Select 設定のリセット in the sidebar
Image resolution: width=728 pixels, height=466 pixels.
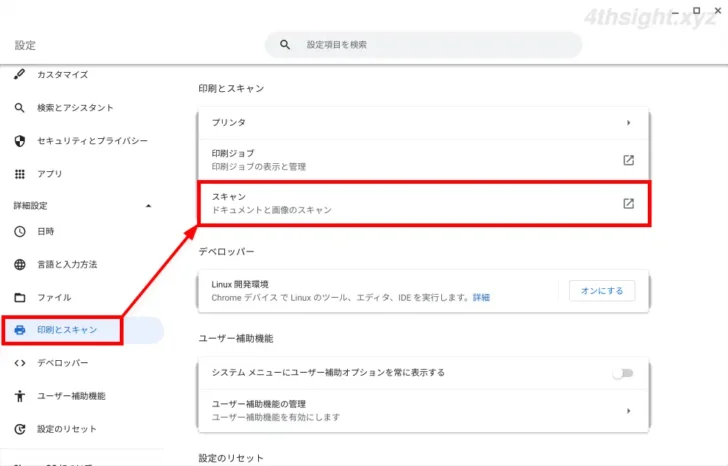coord(67,429)
